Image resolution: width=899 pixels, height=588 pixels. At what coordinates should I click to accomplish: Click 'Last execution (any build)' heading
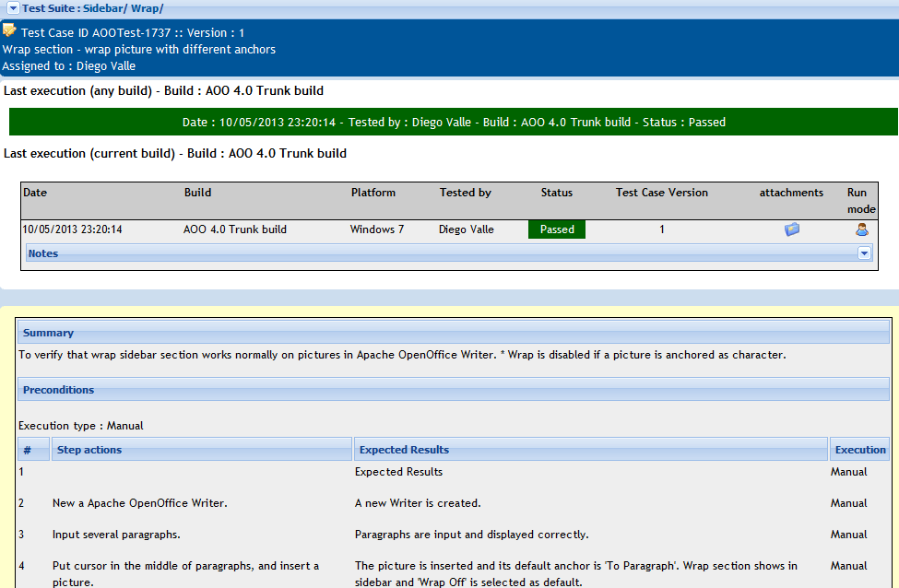(x=163, y=91)
